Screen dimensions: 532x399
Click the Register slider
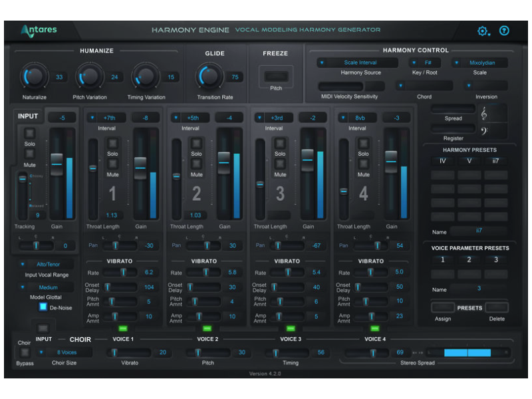tap(453, 128)
